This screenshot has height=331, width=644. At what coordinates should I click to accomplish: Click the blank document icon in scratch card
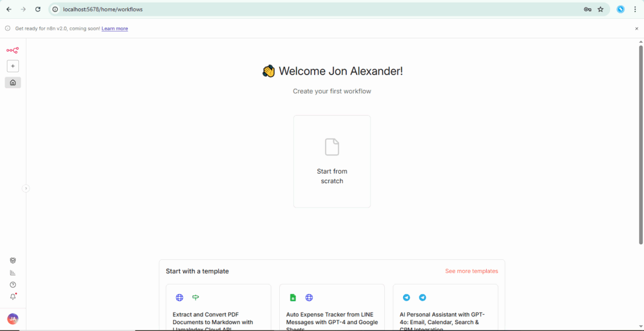332,147
